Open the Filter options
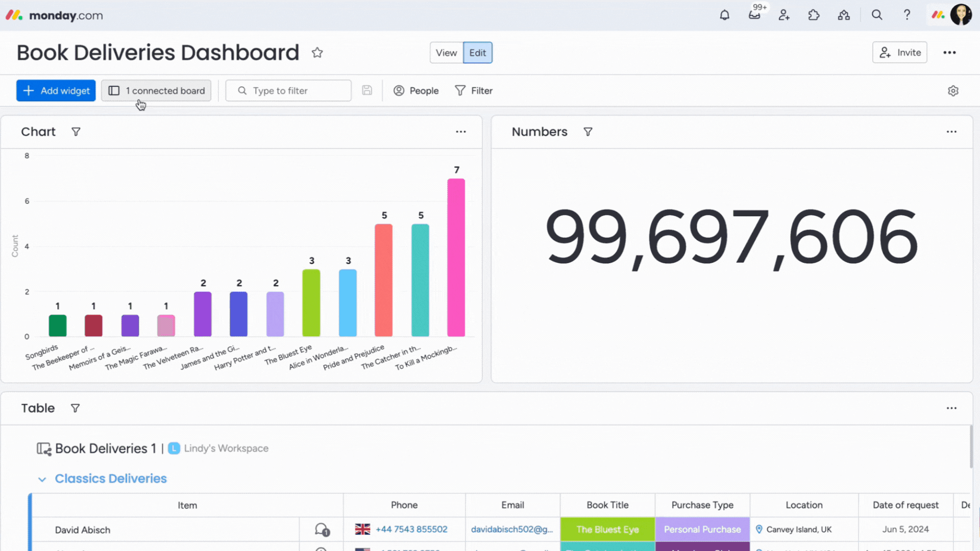This screenshot has height=551, width=980. pos(474,90)
